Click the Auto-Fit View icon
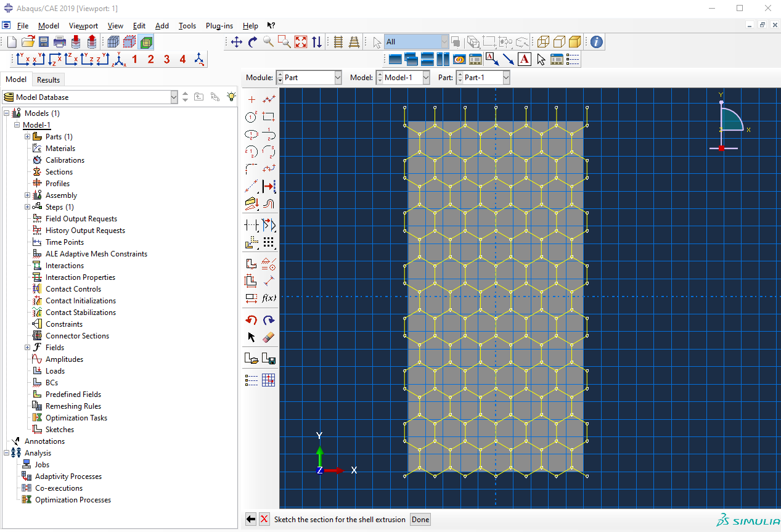The image size is (781, 532). 300,42
